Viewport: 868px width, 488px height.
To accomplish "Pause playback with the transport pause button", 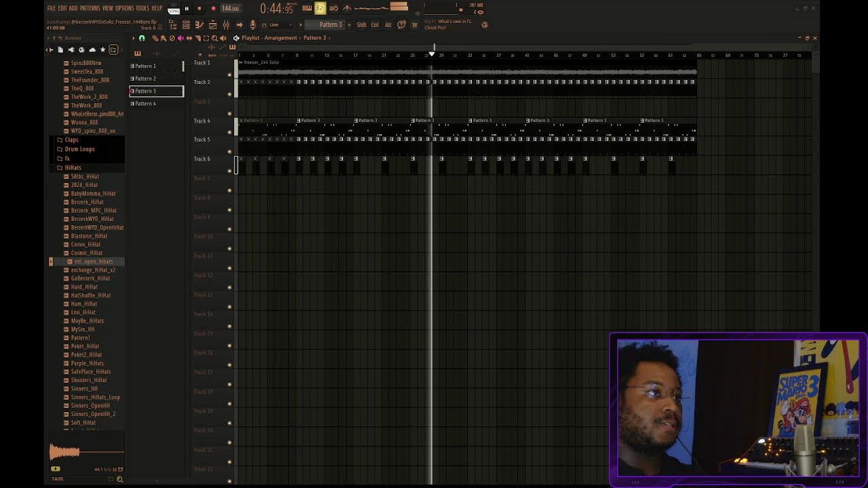I will pos(186,8).
